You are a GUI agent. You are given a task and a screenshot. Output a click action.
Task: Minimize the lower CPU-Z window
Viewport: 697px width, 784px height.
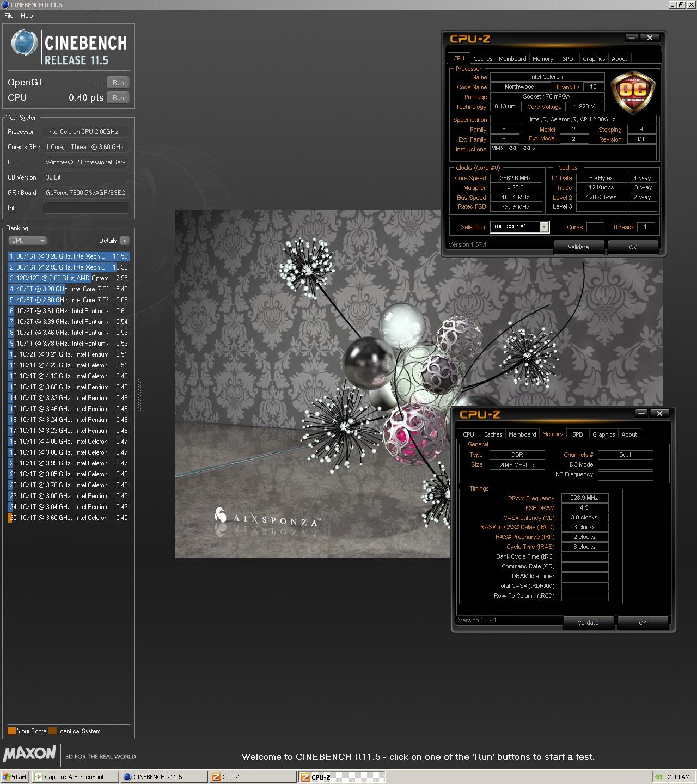641,414
